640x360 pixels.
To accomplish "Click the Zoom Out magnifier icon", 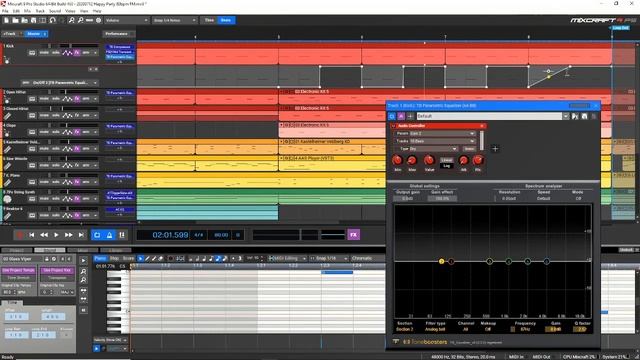I will click(x=80, y=20).
